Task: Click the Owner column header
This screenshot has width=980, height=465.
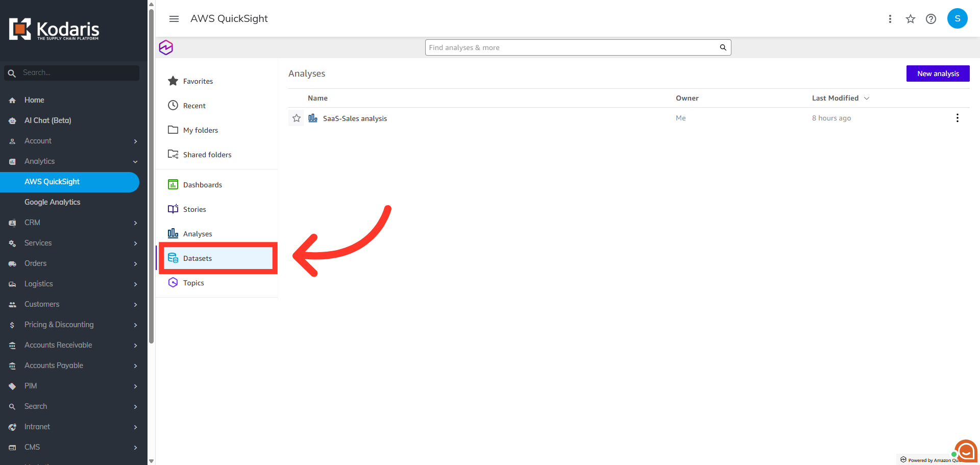Action: pos(687,98)
